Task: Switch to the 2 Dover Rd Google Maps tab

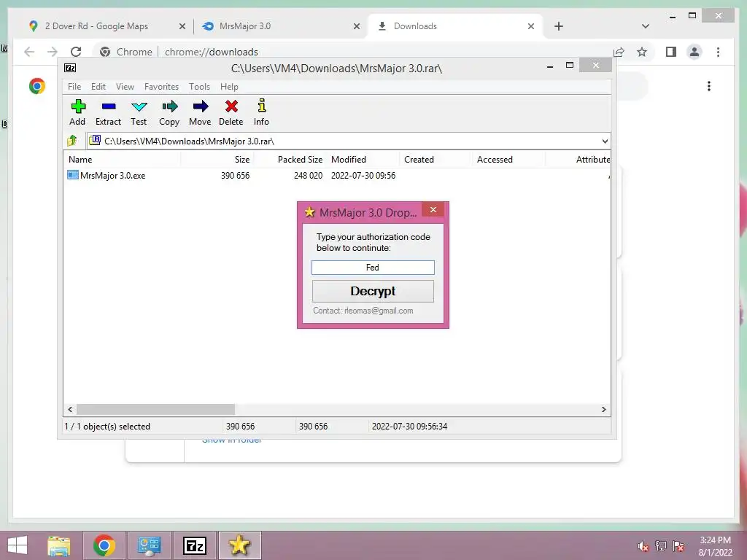Action: 106,26
